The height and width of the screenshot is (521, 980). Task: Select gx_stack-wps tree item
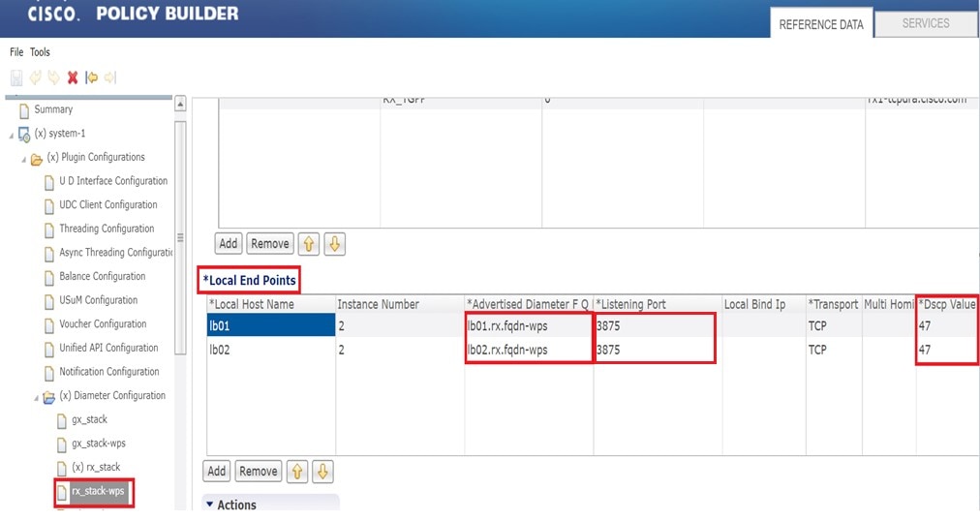coord(98,444)
